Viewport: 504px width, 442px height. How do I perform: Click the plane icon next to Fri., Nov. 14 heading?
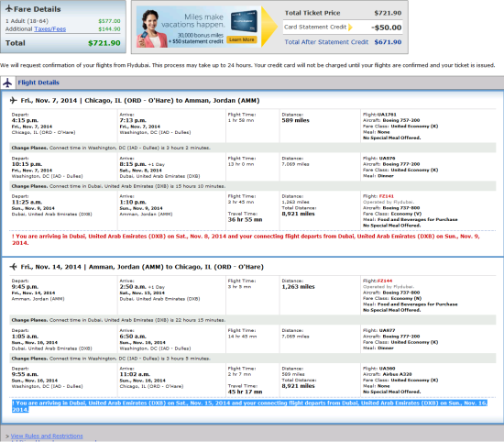point(13,267)
